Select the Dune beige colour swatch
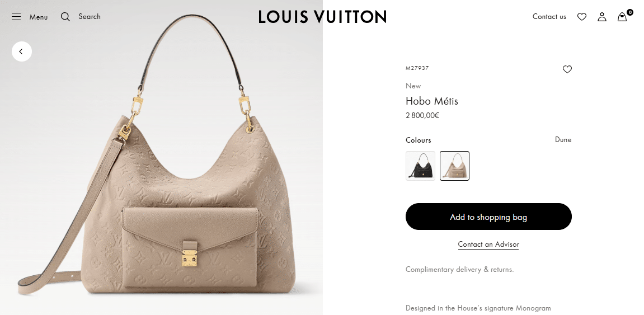Viewport: 644px width, 315px height. pyautogui.click(x=454, y=166)
